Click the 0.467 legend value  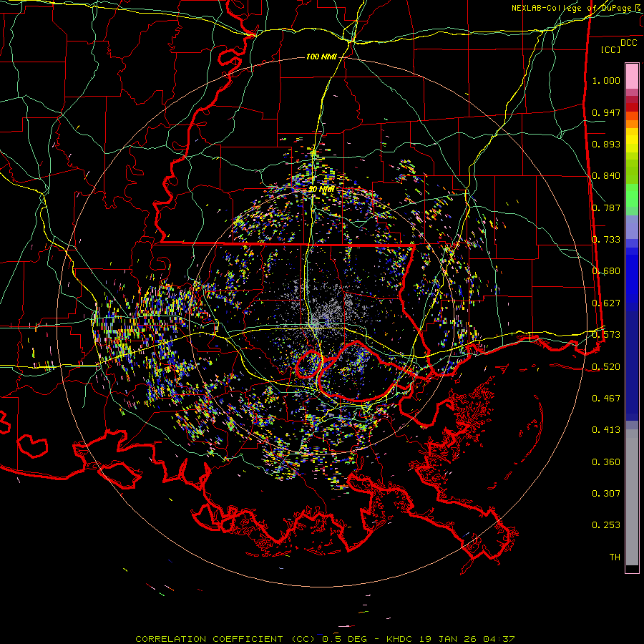point(606,399)
